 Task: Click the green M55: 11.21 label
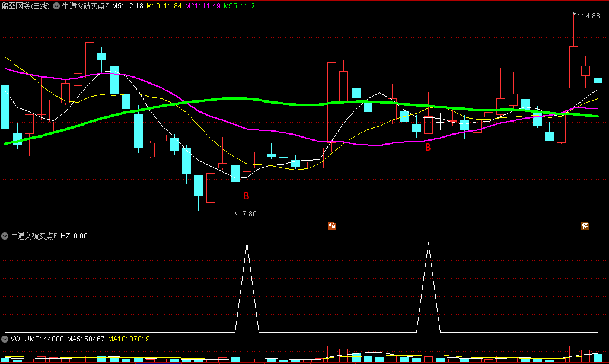point(241,6)
